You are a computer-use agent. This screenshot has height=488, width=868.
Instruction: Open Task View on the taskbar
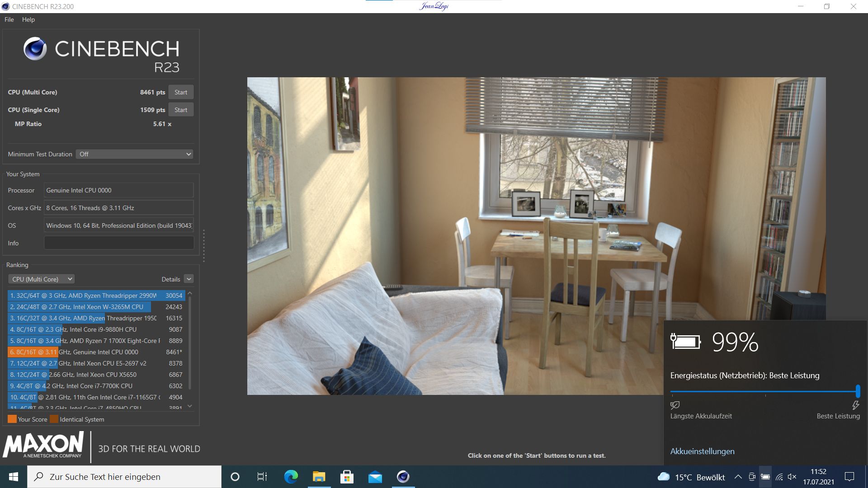click(x=261, y=477)
